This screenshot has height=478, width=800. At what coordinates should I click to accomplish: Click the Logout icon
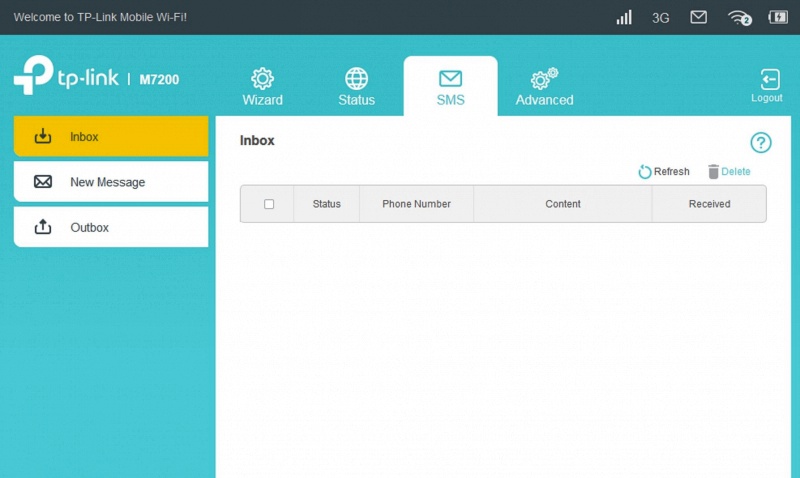pyautogui.click(x=768, y=84)
